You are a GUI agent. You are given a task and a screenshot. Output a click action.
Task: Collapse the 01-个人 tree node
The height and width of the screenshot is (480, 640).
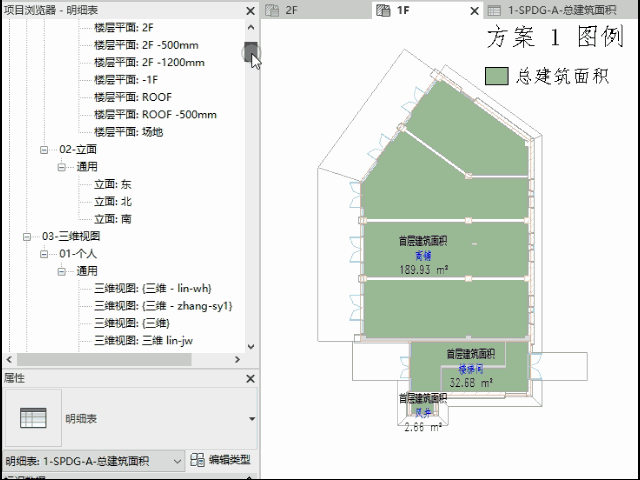[44, 254]
